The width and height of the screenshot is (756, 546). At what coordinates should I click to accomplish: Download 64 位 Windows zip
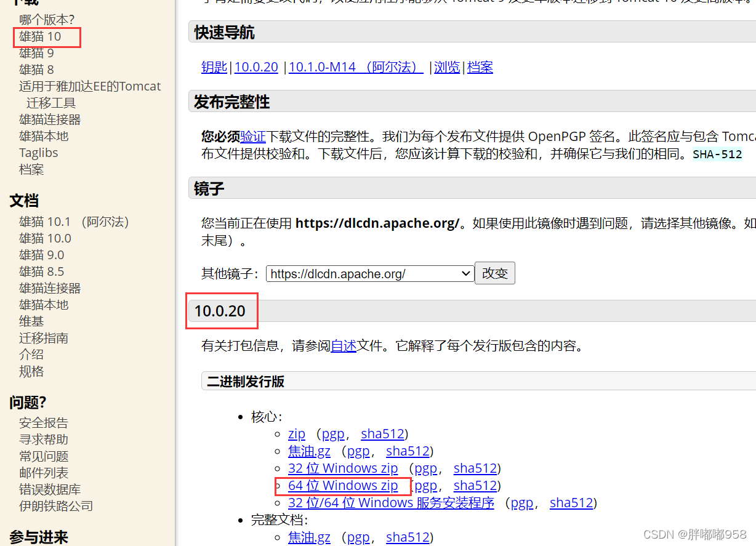[x=343, y=486]
